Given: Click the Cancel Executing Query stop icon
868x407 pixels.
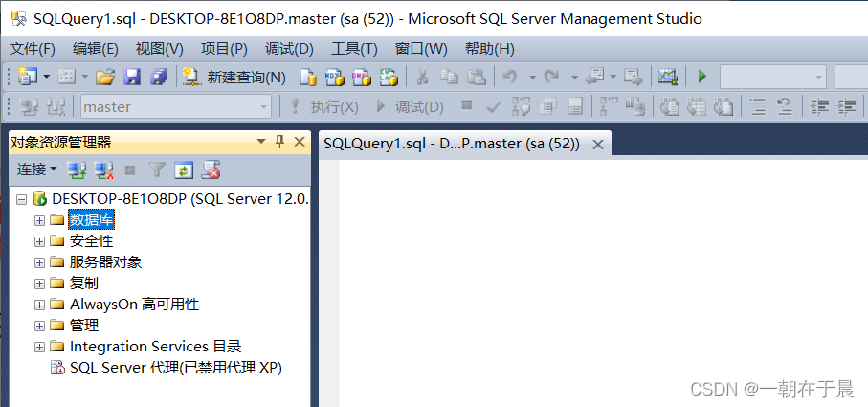Looking at the screenshot, I should pyautogui.click(x=467, y=105).
